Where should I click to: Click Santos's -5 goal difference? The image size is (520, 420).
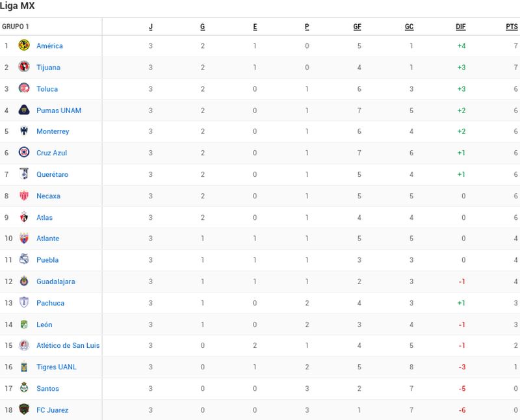(x=462, y=389)
